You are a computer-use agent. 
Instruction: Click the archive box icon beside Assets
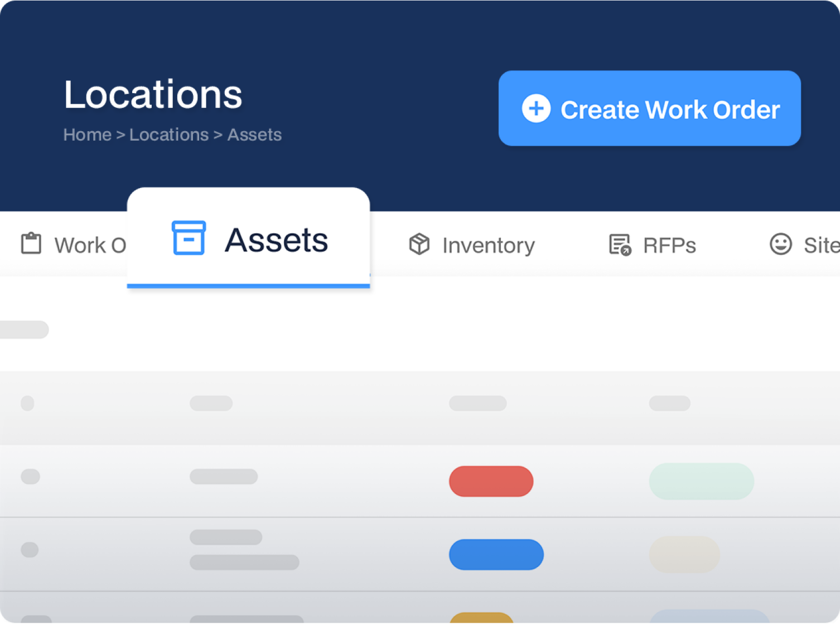pos(189,238)
